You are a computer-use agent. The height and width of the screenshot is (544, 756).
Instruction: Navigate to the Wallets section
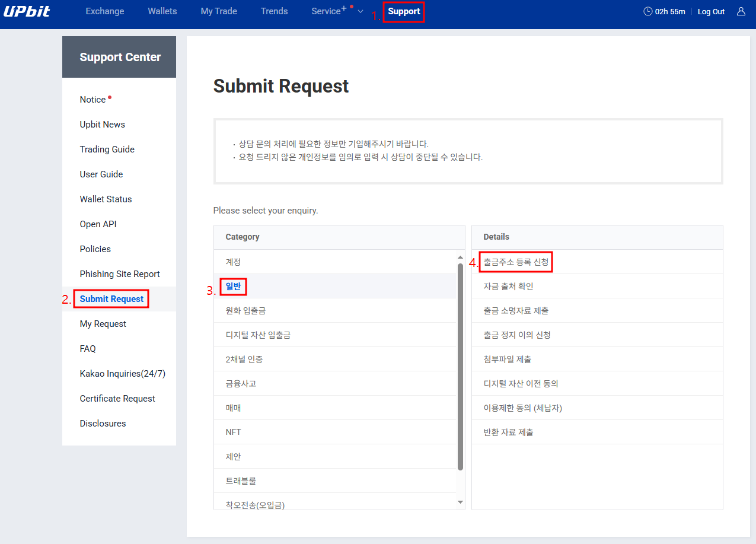162,11
